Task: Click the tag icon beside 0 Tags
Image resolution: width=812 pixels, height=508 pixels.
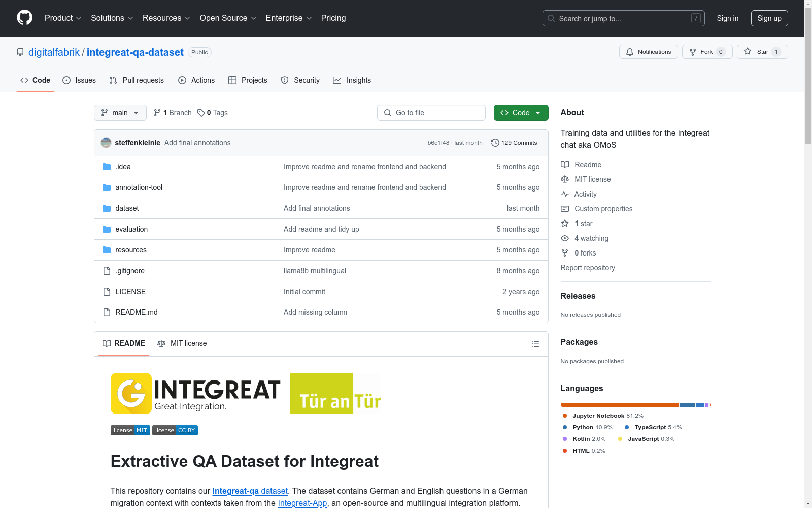Action: pos(201,113)
